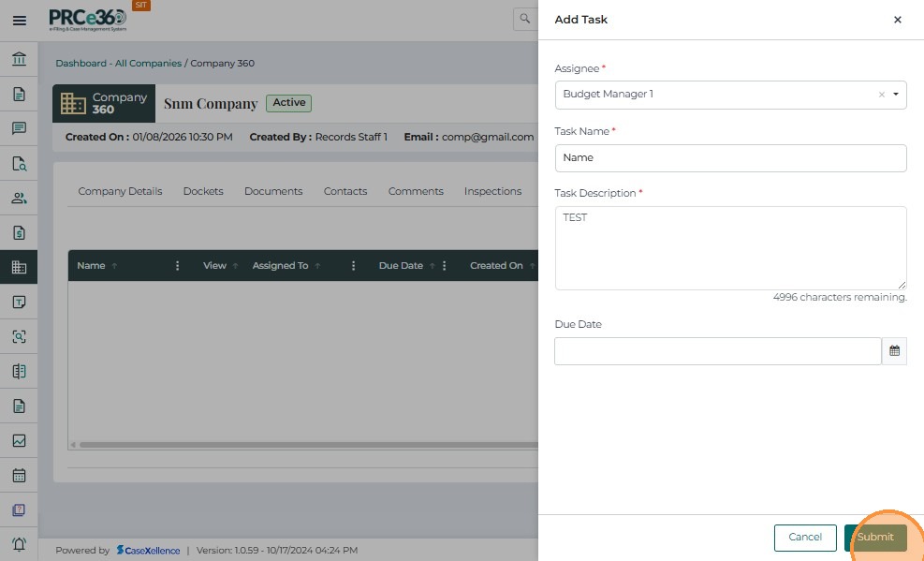This screenshot has width=924, height=561.
Task: Click the bank building sidebar icon
Action: click(x=19, y=59)
